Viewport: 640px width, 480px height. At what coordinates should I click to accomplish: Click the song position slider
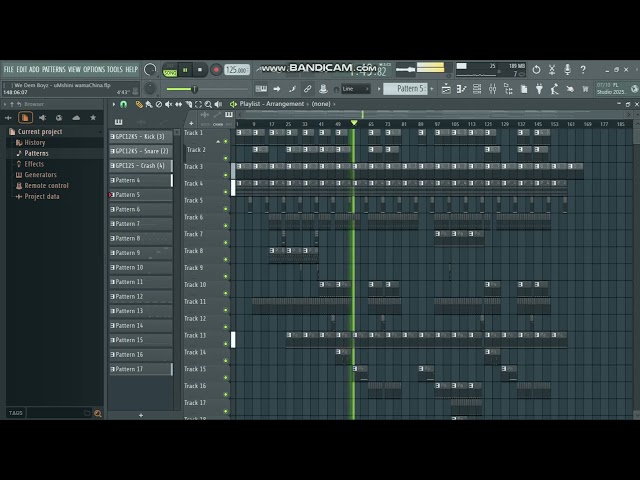click(x=207, y=89)
